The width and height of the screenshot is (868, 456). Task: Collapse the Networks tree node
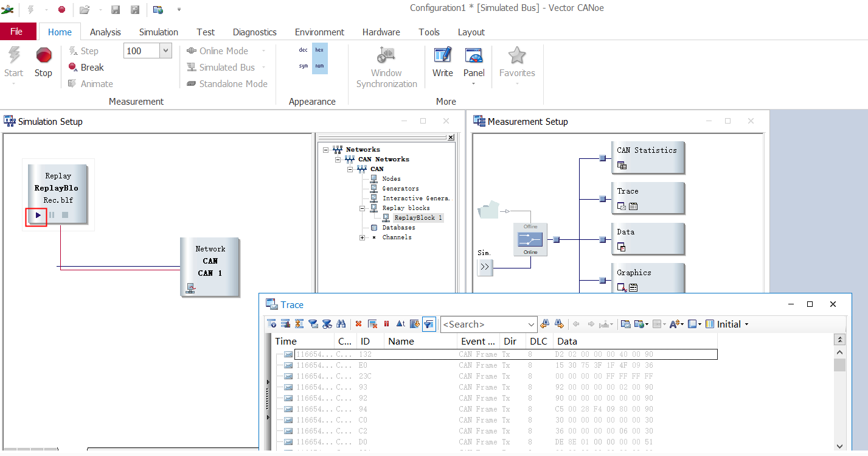point(326,150)
